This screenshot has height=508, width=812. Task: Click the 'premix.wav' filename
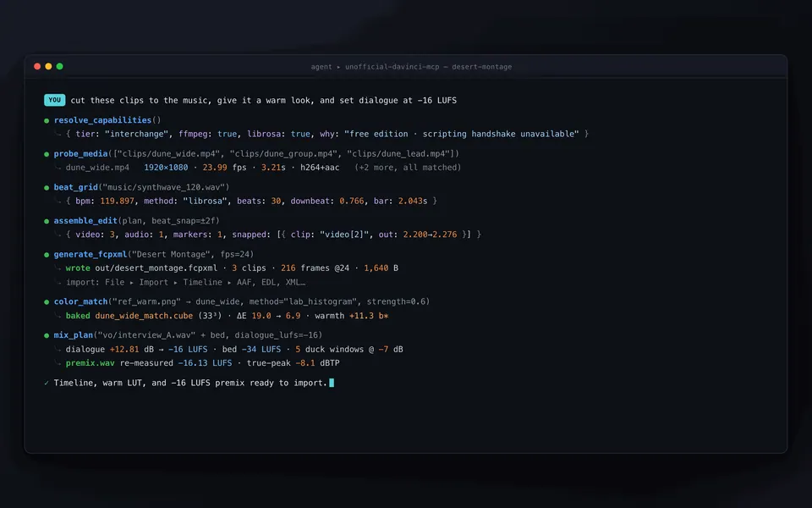click(91, 363)
